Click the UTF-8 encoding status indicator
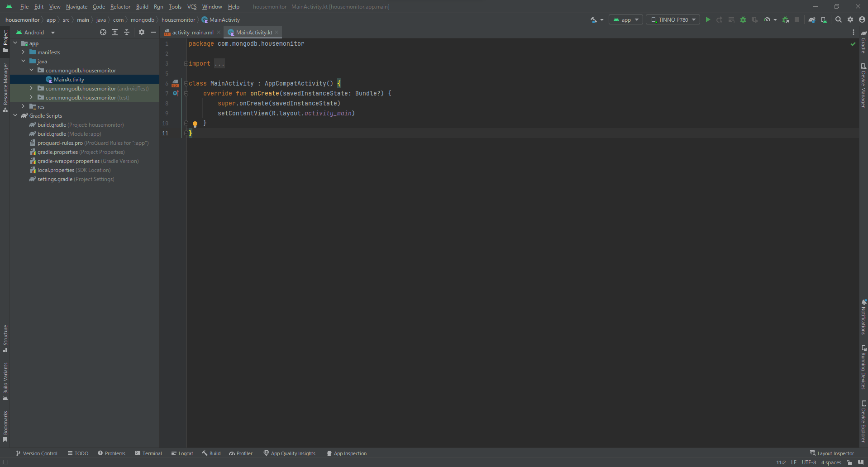This screenshot has width=868, height=467. tap(809, 462)
